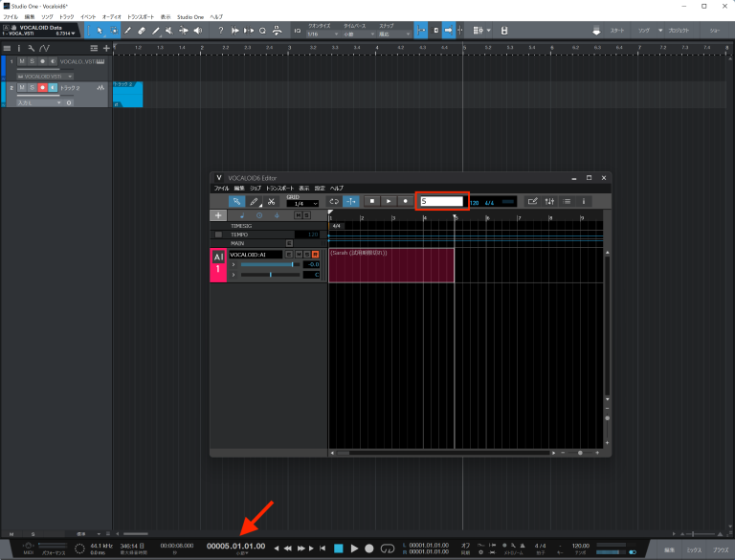
Task: Click the list icon in VOCALOID6 Editor toolbar
Action: click(x=567, y=201)
